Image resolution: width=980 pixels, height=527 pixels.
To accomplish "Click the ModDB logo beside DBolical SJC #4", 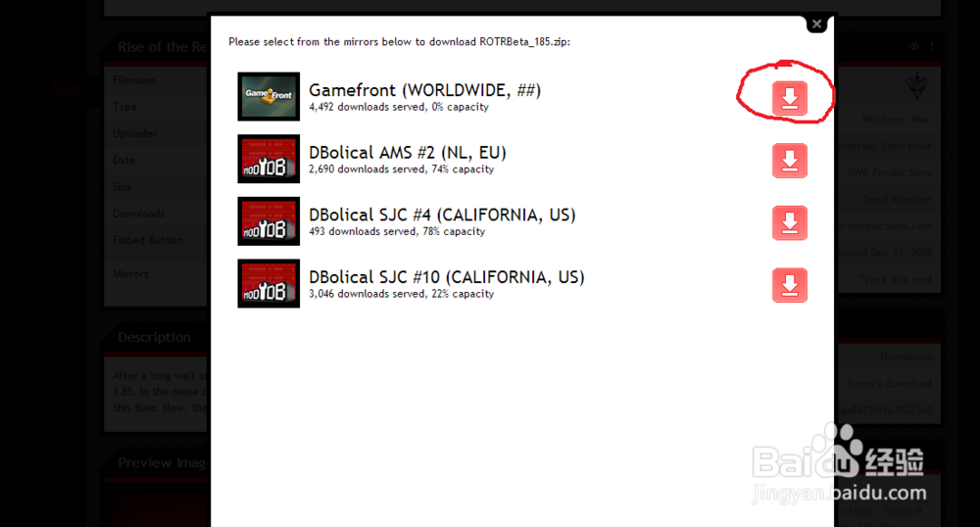I will pos(269,221).
